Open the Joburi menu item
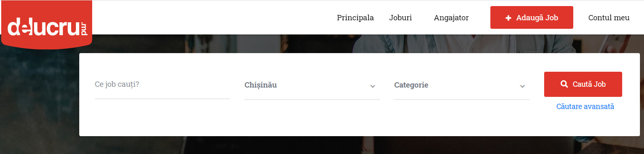The height and width of the screenshot is (154, 644). click(401, 17)
